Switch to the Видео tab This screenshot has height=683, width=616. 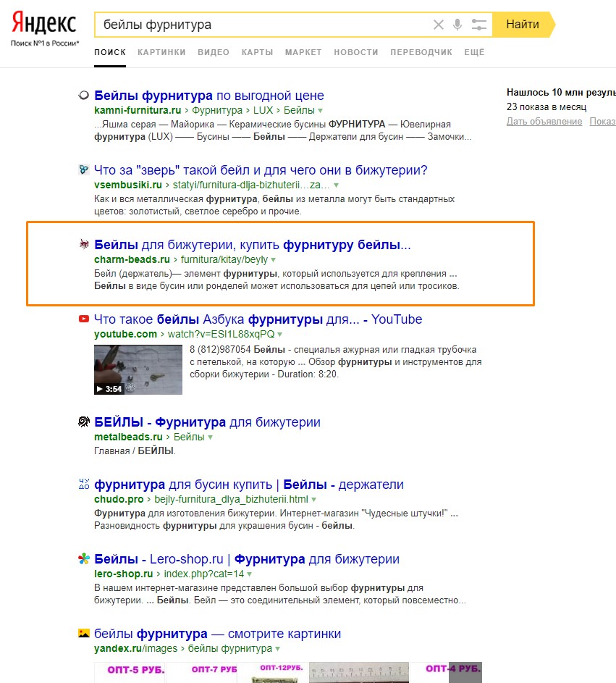[x=214, y=52]
